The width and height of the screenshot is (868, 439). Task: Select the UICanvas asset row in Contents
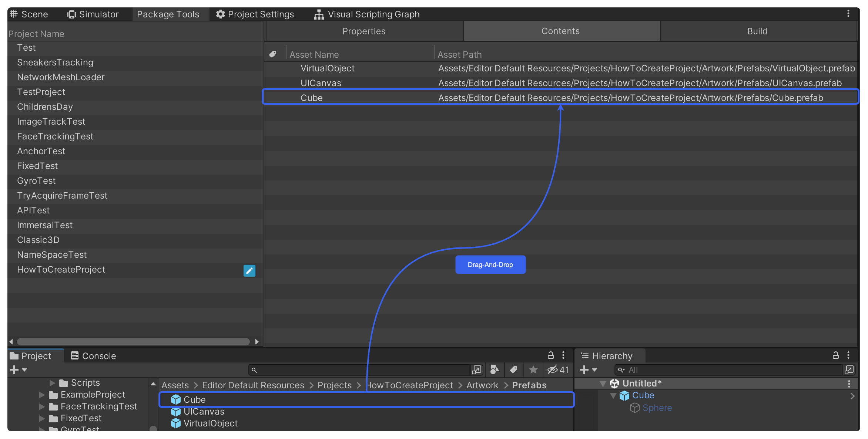(561, 83)
